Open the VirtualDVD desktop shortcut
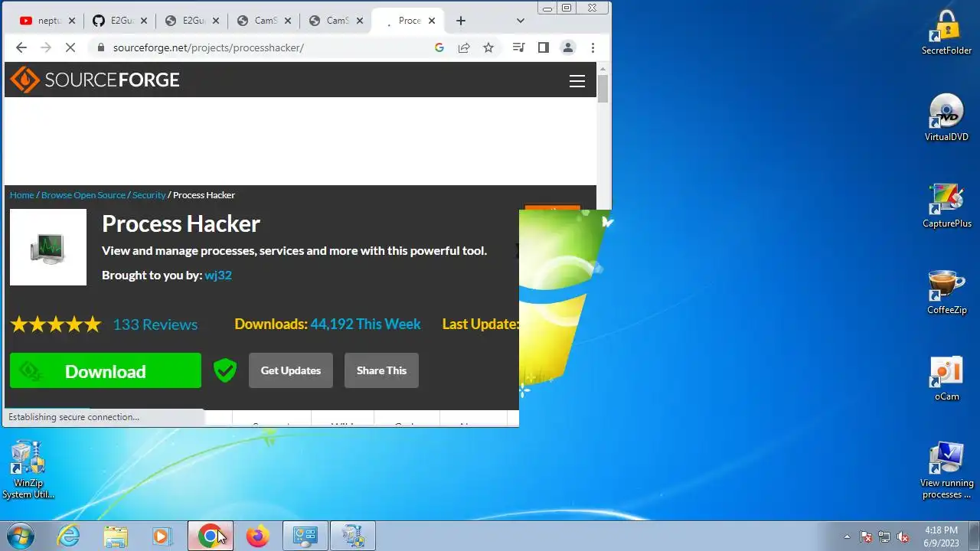980x551 pixels. tap(947, 119)
